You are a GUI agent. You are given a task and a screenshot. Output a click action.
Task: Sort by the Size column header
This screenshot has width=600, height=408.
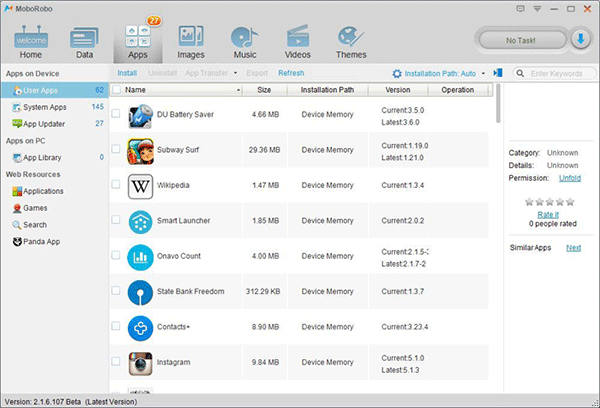pos(264,90)
